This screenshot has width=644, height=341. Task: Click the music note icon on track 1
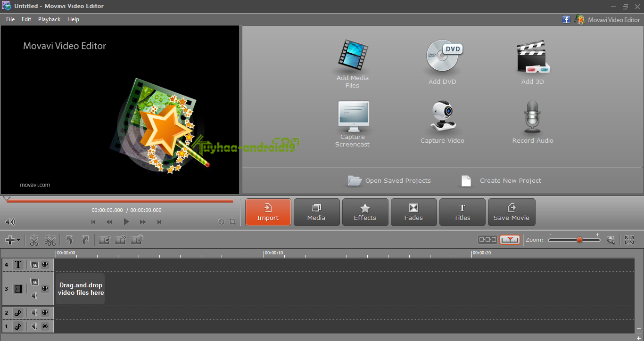click(x=18, y=326)
